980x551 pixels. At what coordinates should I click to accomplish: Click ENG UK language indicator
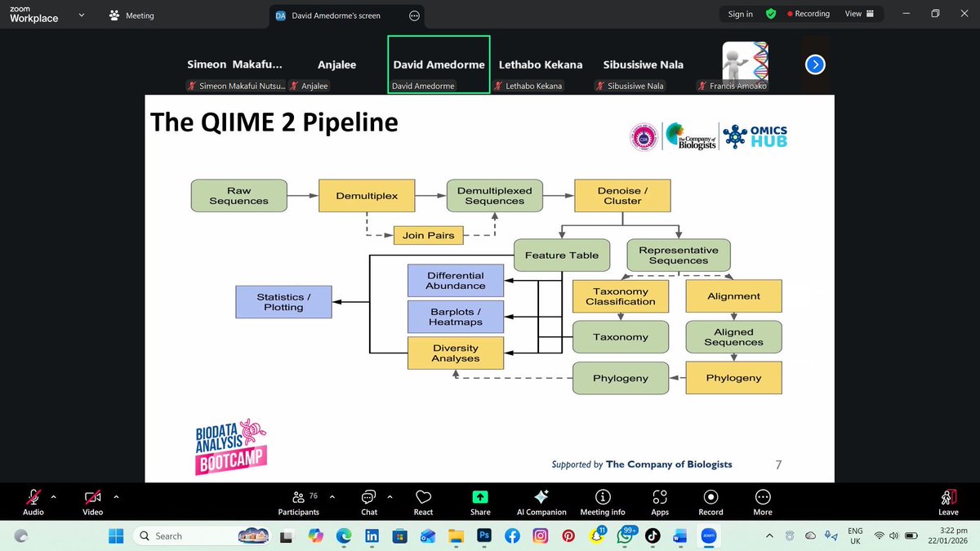coord(855,535)
